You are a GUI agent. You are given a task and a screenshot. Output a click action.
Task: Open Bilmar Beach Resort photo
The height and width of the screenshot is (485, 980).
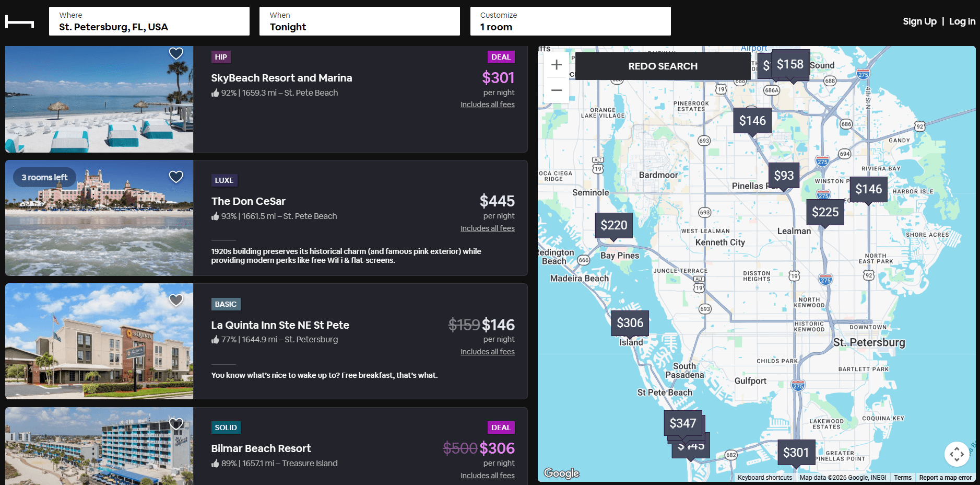[x=99, y=446]
